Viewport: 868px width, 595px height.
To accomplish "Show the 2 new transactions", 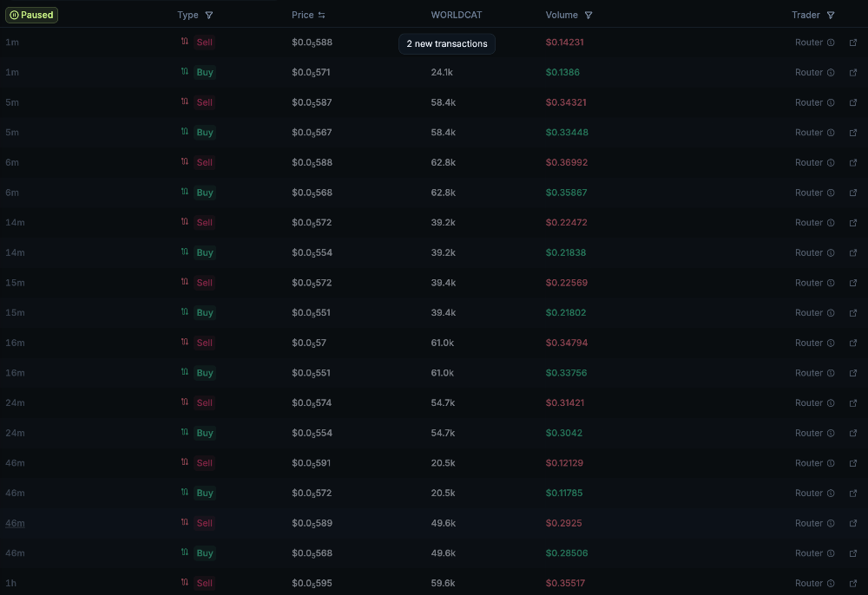I will pos(447,43).
